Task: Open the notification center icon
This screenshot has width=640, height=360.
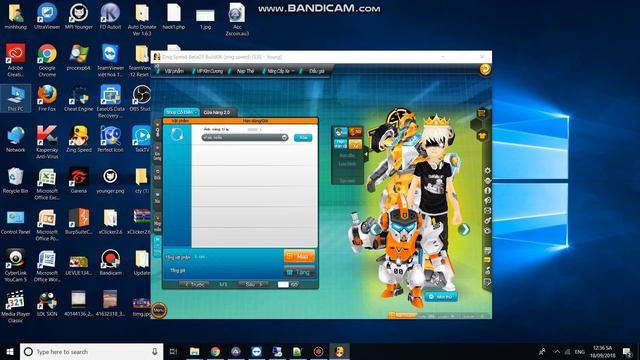Action: click(x=628, y=351)
